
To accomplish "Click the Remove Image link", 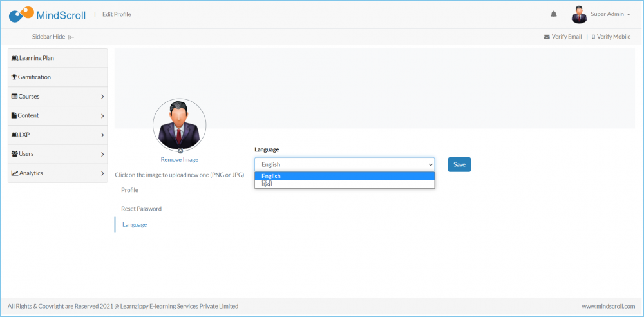I will (180, 160).
